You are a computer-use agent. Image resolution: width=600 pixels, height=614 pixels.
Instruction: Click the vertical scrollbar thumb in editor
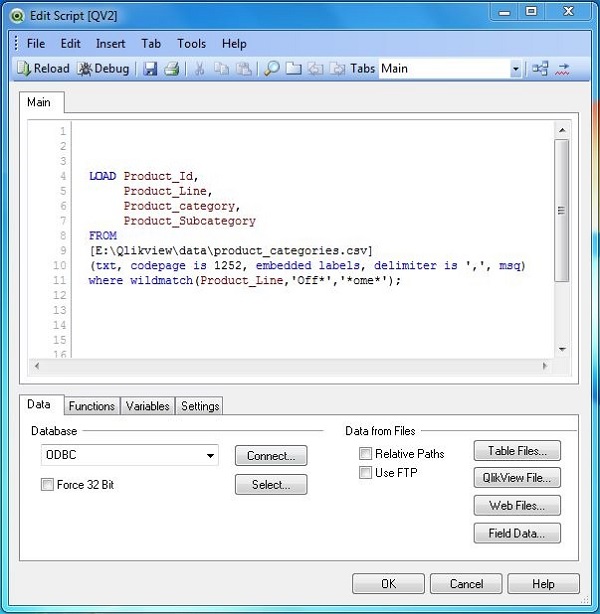coord(562,210)
